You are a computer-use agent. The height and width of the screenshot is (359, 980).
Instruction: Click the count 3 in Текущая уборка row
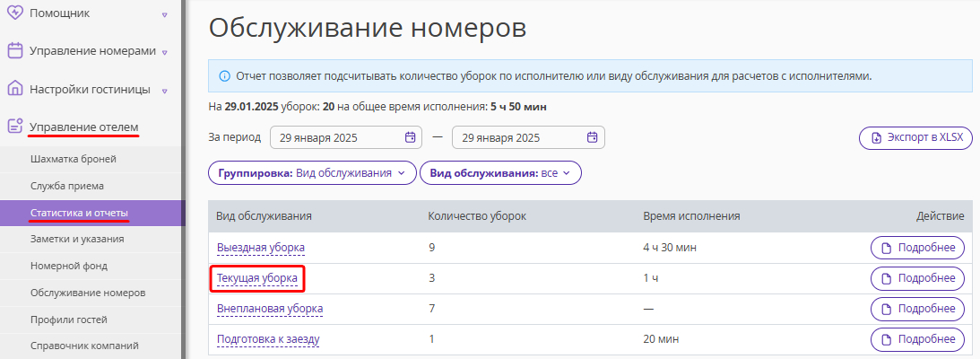click(431, 278)
